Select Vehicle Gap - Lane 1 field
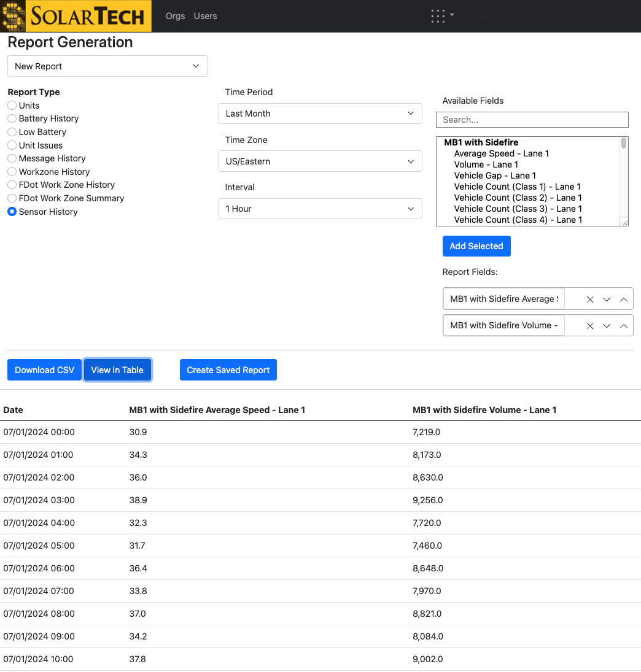Viewport: 641px width, 672px height. click(x=495, y=176)
